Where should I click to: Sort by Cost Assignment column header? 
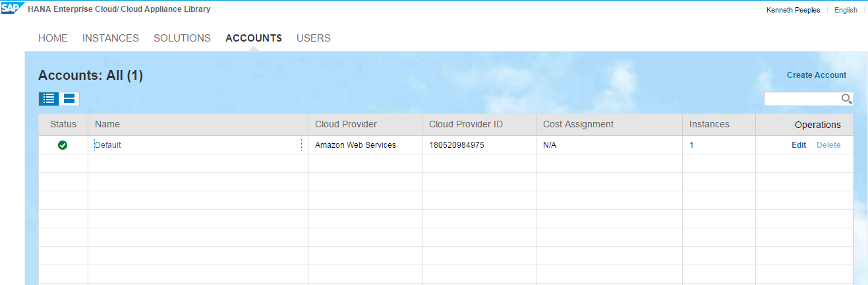click(609, 124)
